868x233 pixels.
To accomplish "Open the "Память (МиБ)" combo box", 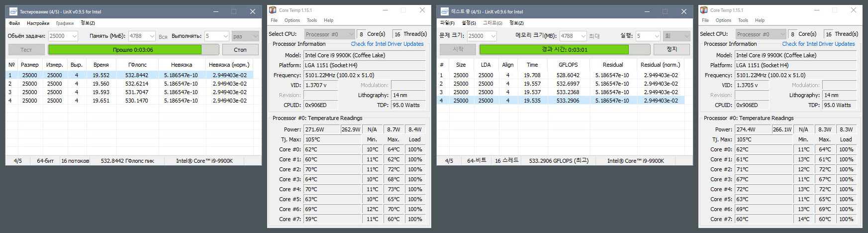I will [152, 36].
